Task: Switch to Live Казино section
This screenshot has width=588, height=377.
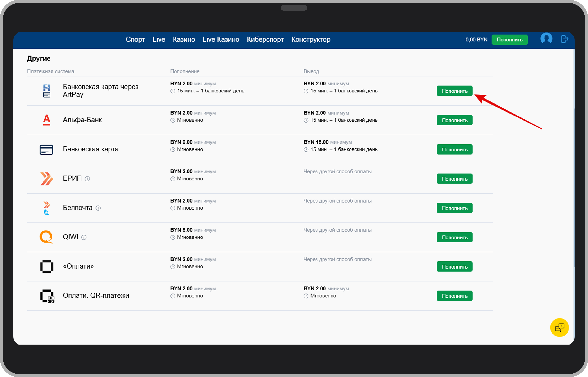Action: click(x=221, y=39)
